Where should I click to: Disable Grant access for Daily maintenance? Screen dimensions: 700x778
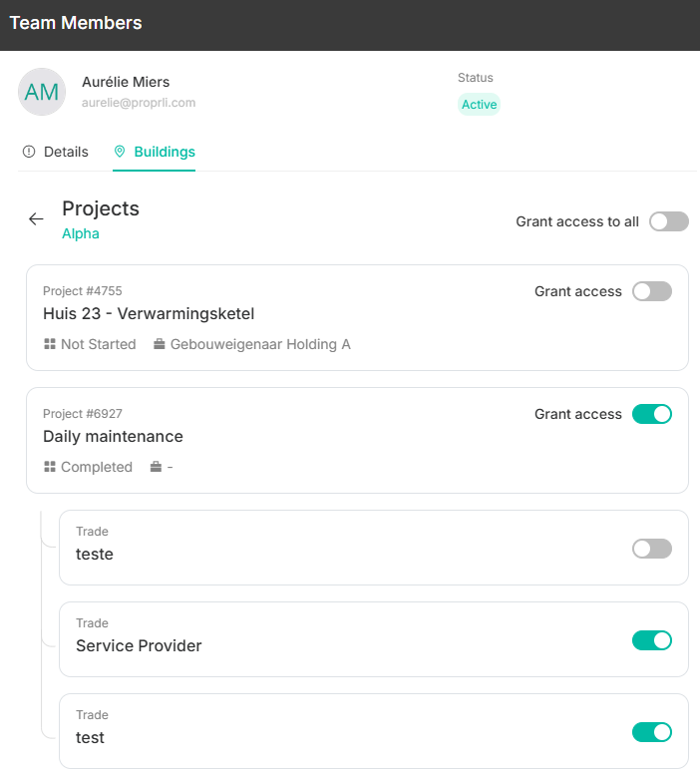click(x=652, y=414)
